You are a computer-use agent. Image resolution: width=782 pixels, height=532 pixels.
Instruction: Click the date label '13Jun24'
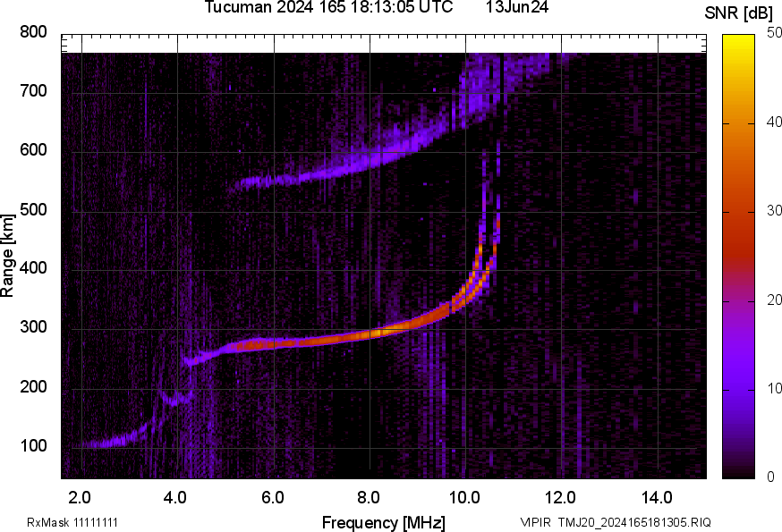(x=517, y=7)
